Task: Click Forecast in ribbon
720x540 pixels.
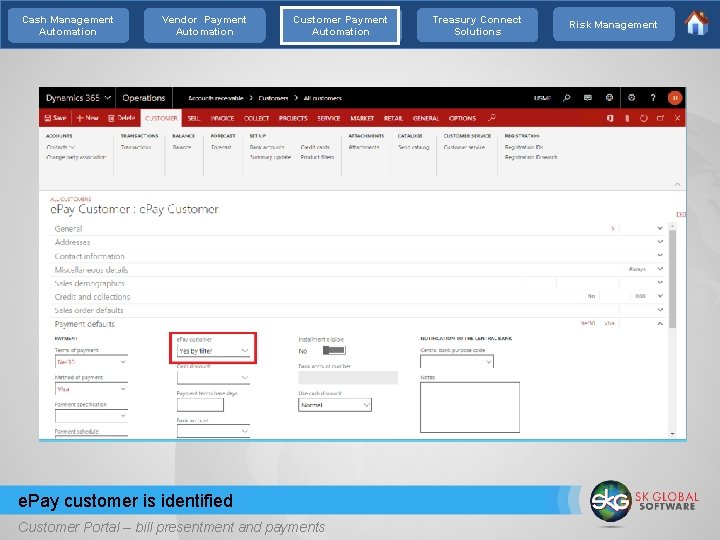Action: tap(221, 147)
